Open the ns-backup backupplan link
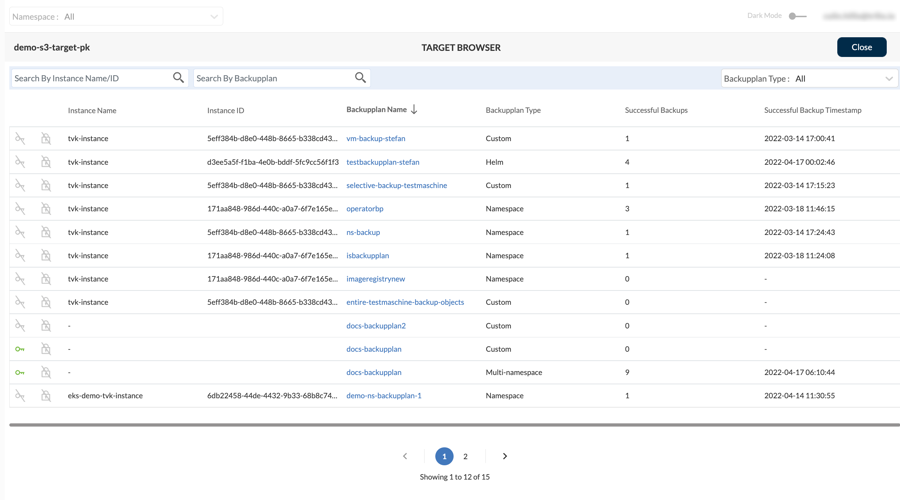This screenshot has width=900, height=500. tap(363, 232)
